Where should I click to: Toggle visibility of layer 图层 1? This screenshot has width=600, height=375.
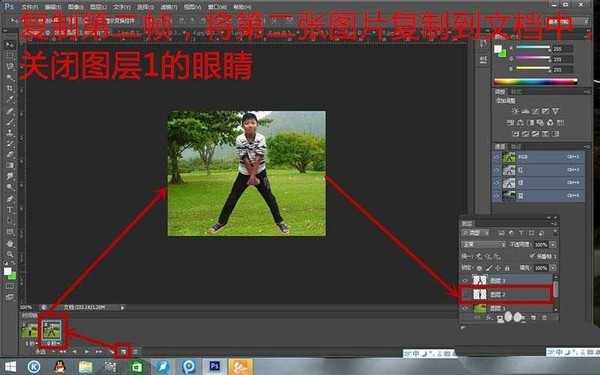(x=465, y=308)
